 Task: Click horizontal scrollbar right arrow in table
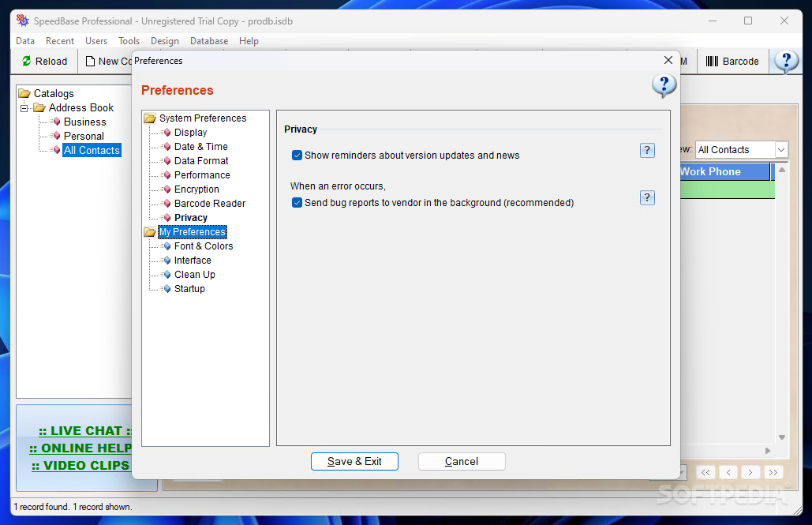[768, 451]
